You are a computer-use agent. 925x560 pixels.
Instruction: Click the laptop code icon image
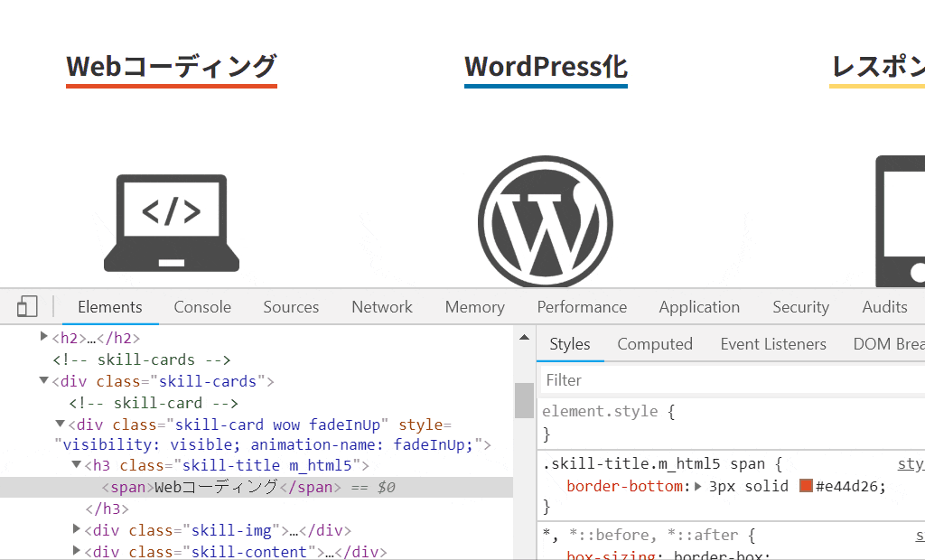(x=172, y=223)
